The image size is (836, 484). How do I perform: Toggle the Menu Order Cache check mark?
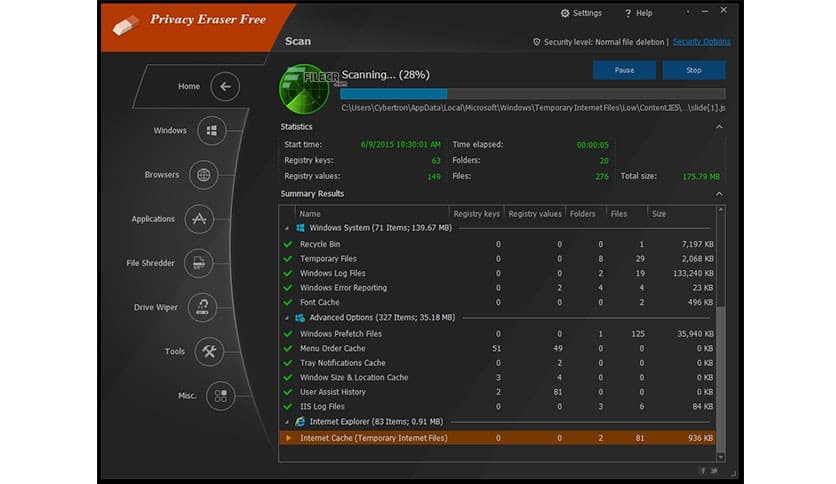[288, 349]
